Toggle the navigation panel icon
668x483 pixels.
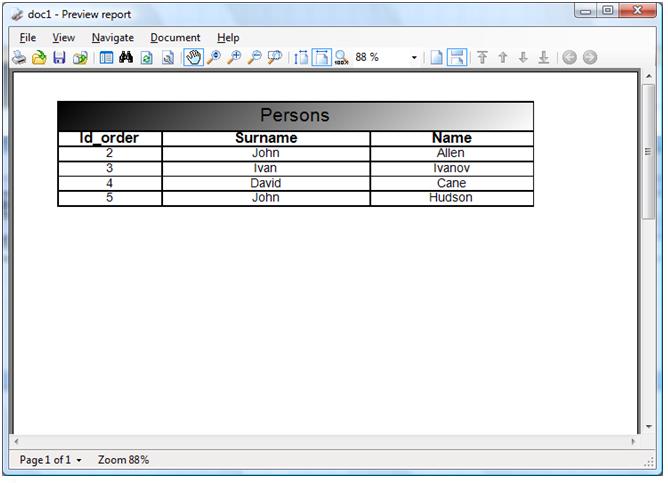pos(106,58)
